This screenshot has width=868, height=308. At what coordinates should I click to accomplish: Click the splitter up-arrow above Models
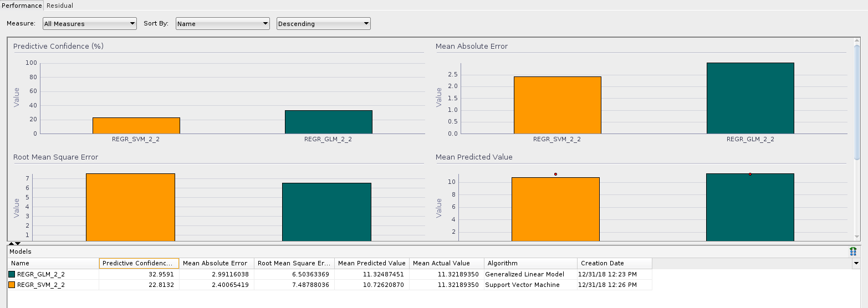11,243
